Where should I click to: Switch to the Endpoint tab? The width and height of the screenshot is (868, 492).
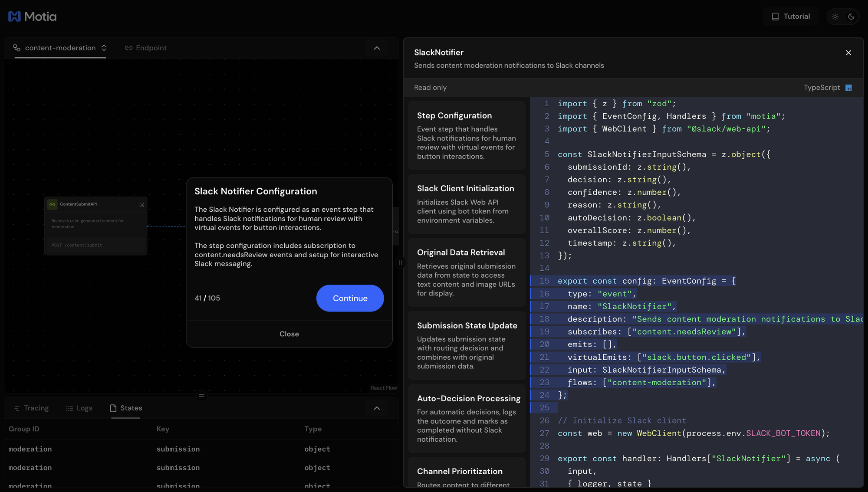tap(146, 48)
